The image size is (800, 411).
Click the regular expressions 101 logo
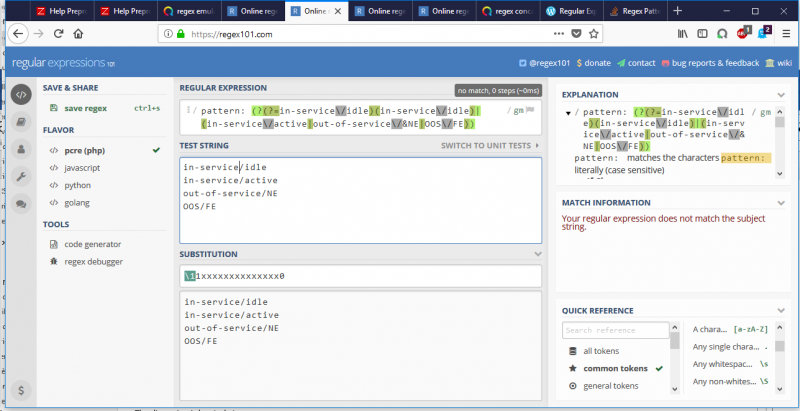pyautogui.click(x=63, y=63)
